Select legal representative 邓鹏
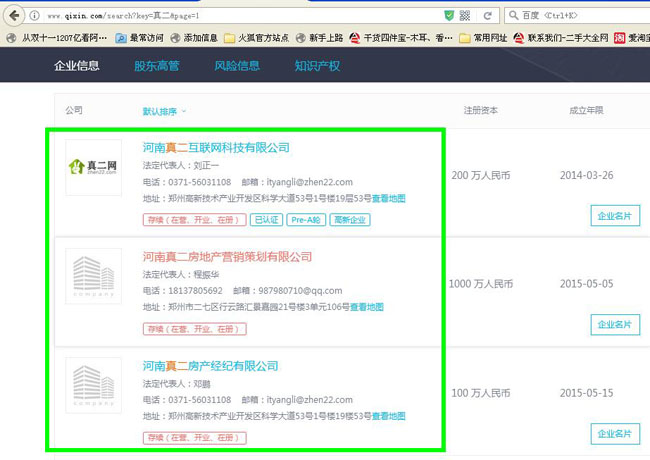The image size is (650, 460). pos(202,384)
